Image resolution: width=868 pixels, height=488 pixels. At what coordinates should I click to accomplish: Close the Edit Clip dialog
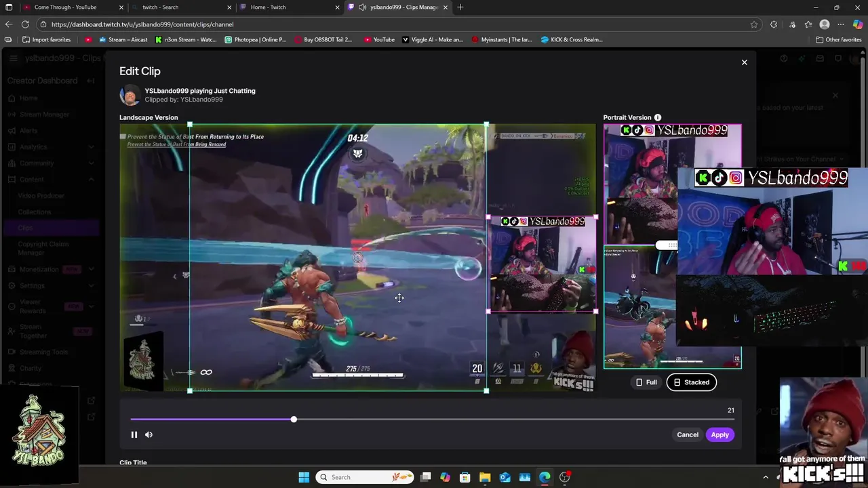click(744, 62)
